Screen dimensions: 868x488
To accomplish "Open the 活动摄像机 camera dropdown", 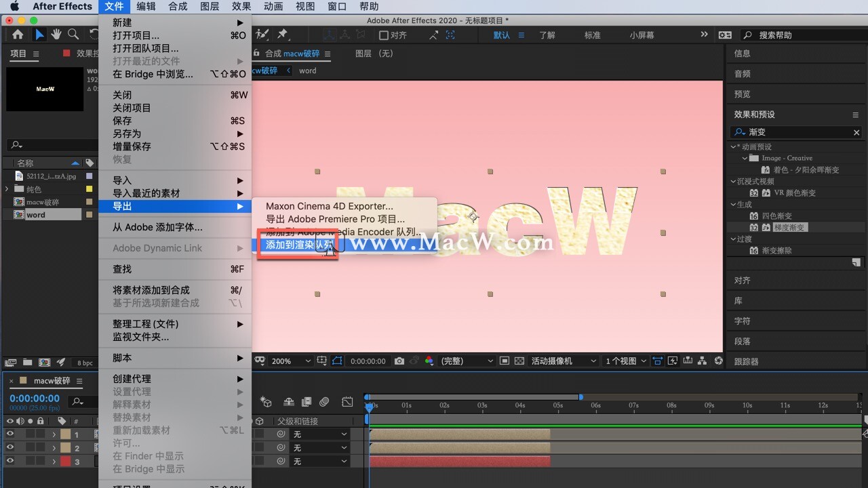I will (x=564, y=361).
